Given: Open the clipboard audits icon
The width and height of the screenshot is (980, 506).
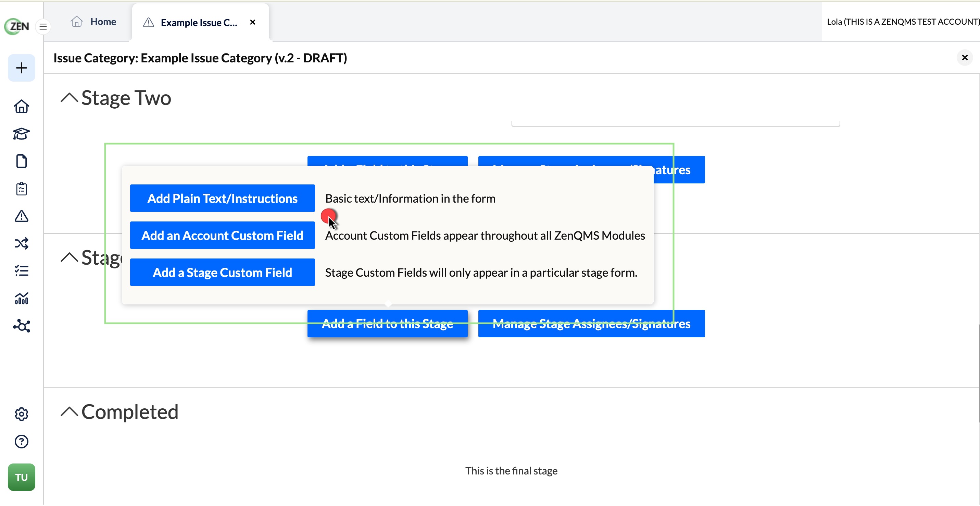Looking at the screenshot, I should pyautogui.click(x=21, y=189).
